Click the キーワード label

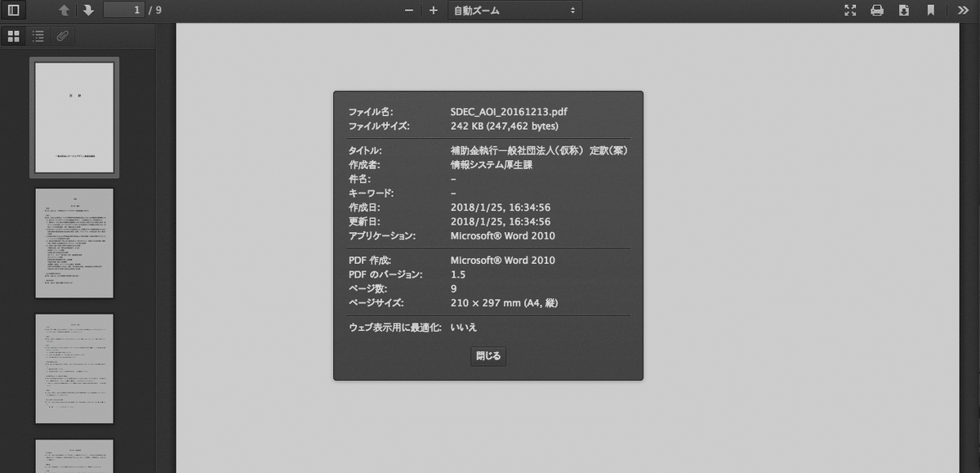click(372, 193)
